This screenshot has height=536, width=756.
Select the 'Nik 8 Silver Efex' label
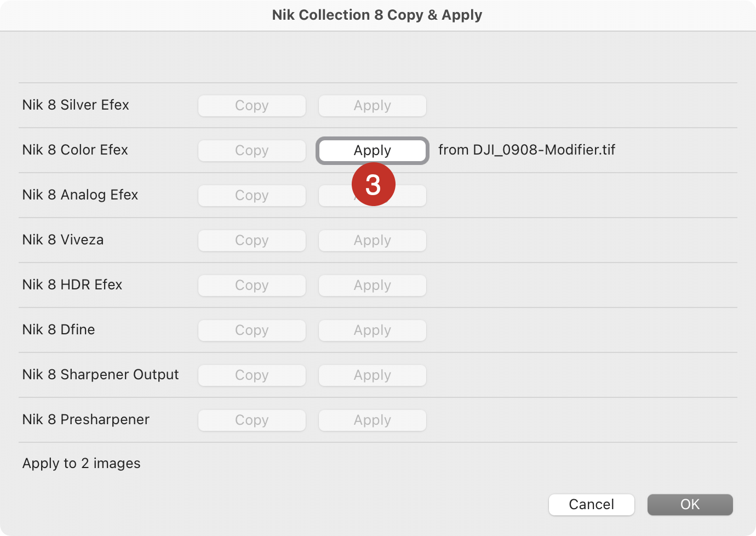(x=76, y=105)
